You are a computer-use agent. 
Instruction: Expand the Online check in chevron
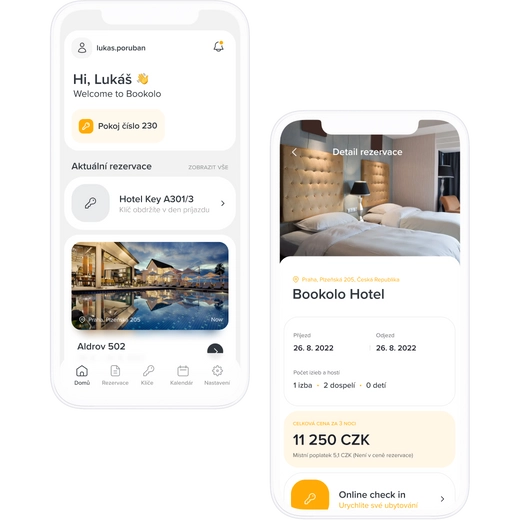pyautogui.click(x=442, y=499)
